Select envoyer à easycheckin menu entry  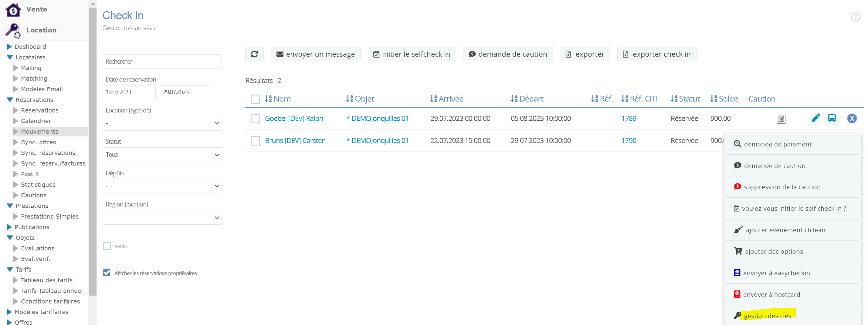pyautogui.click(x=792, y=273)
